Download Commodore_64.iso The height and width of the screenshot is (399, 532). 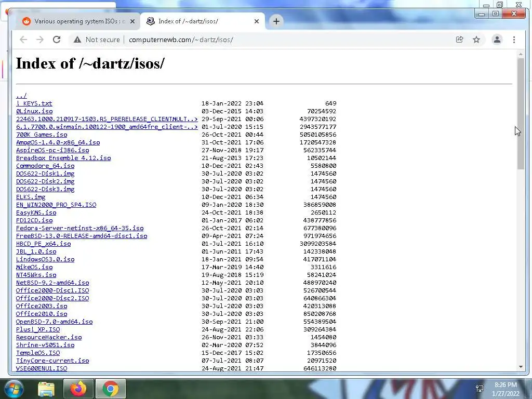coord(45,166)
